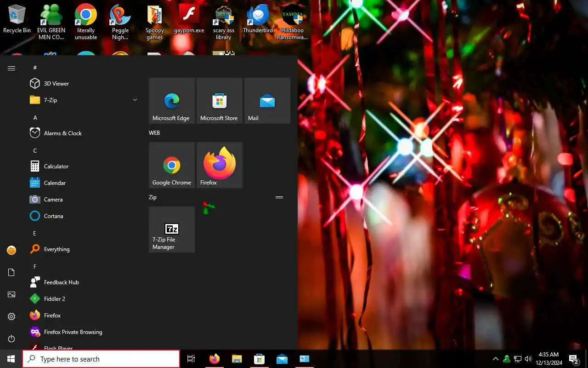Viewport: 588px width, 368px height.
Task: Open Firefox Private Browsing
Action: coord(83,332)
